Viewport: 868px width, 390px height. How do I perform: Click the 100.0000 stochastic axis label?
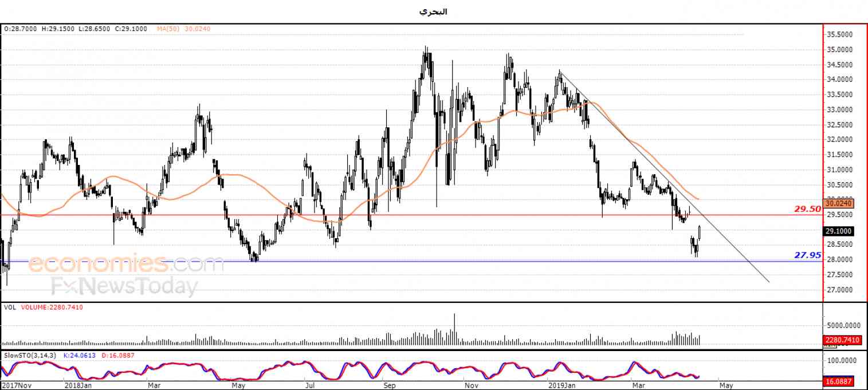tap(841, 361)
